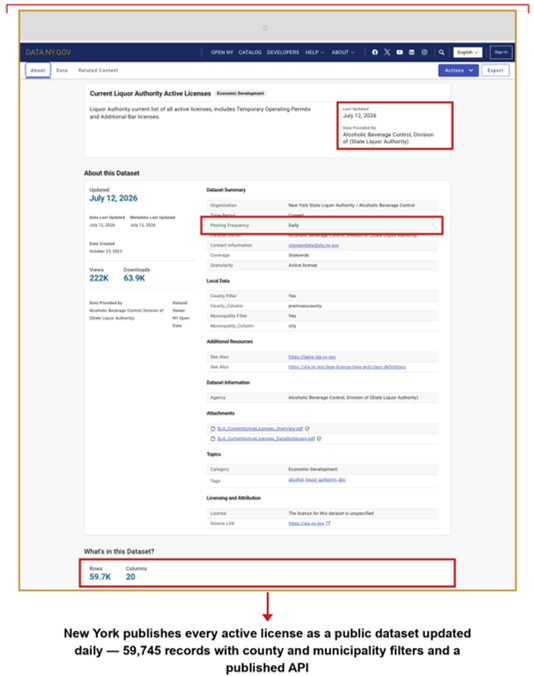The image size is (534, 676).
Task: Open SLA CurrentActiveLicenses Overview pdf link
Action: tap(260, 429)
